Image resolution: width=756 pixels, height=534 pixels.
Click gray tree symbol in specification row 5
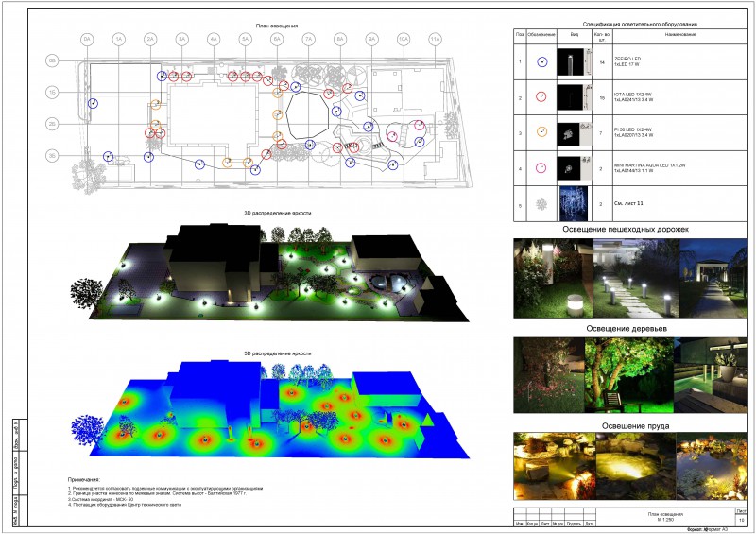[541, 204]
